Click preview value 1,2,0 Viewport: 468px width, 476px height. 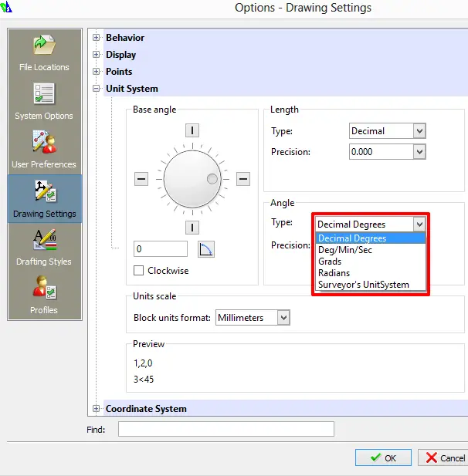[x=143, y=363]
